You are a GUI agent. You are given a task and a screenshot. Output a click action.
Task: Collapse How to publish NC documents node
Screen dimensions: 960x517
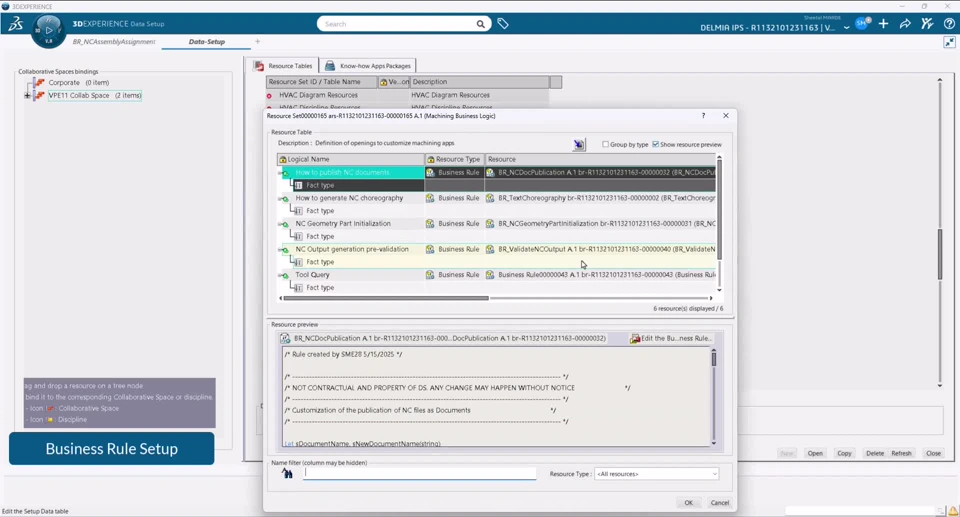click(284, 173)
